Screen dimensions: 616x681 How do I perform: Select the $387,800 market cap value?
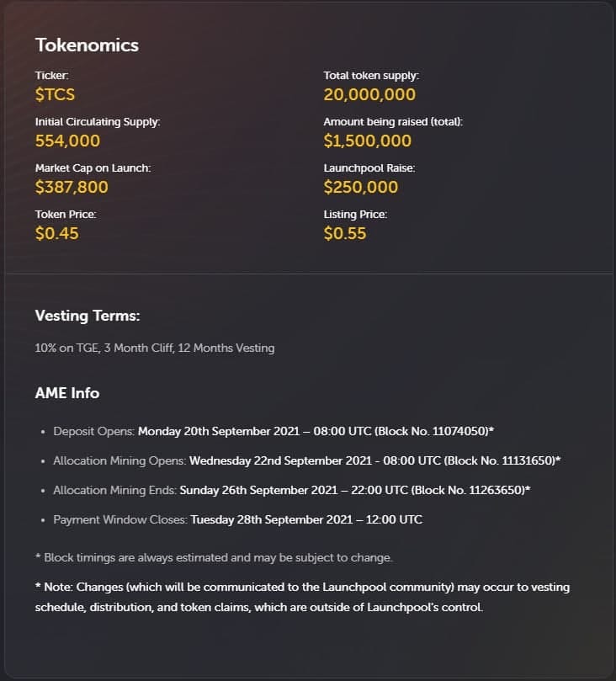pos(72,187)
